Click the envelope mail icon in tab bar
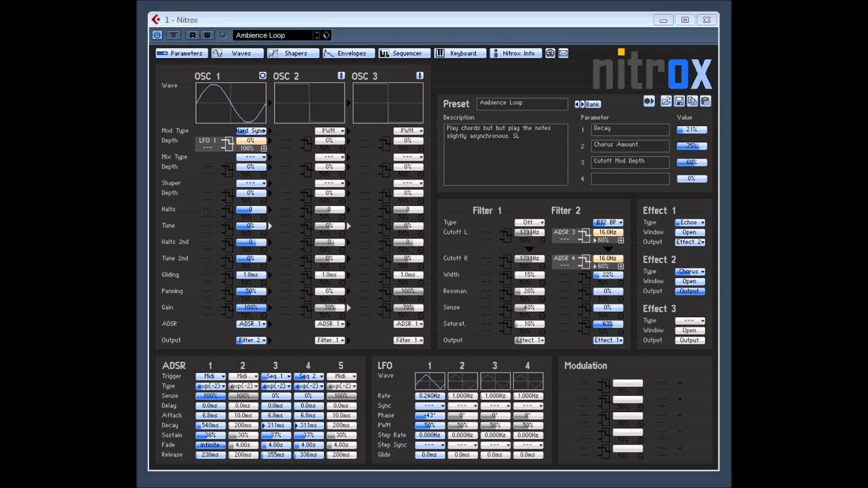868x488 pixels. click(563, 53)
